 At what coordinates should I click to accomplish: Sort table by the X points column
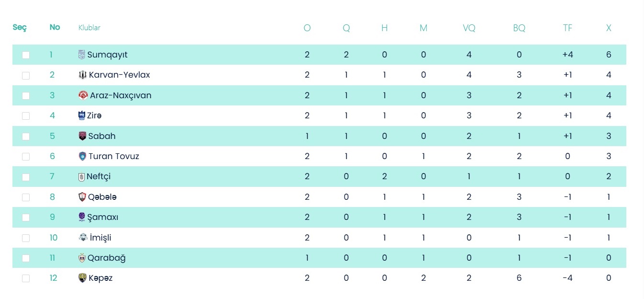pos(609,28)
